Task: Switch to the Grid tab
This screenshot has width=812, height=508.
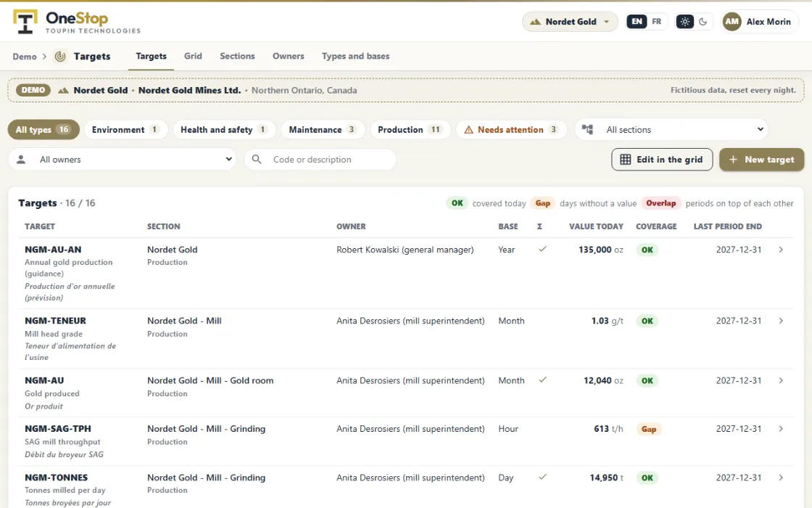Action: 193,56
